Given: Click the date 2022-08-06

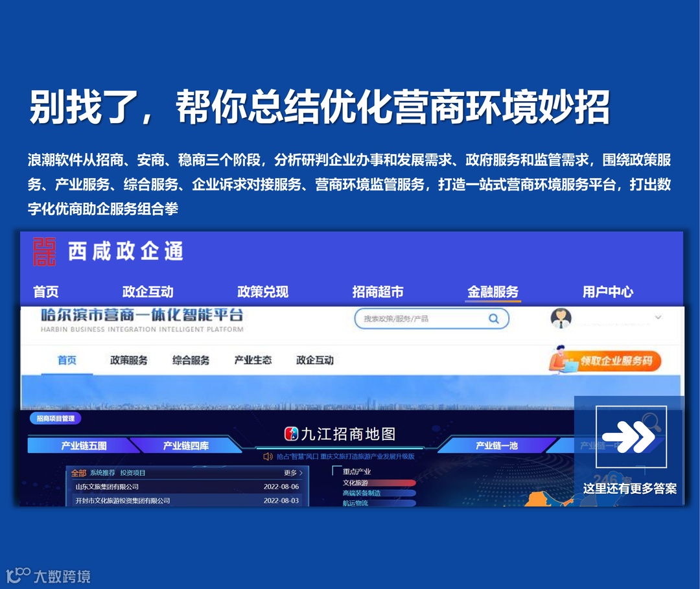Looking at the screenshot, I should [x=281, y=487].
